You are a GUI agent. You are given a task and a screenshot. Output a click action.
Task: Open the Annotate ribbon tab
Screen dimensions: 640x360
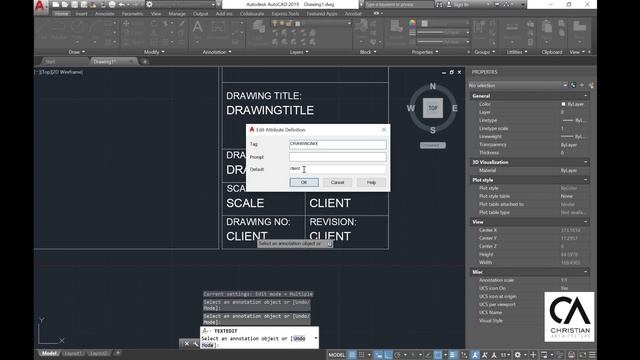(104, 13)
